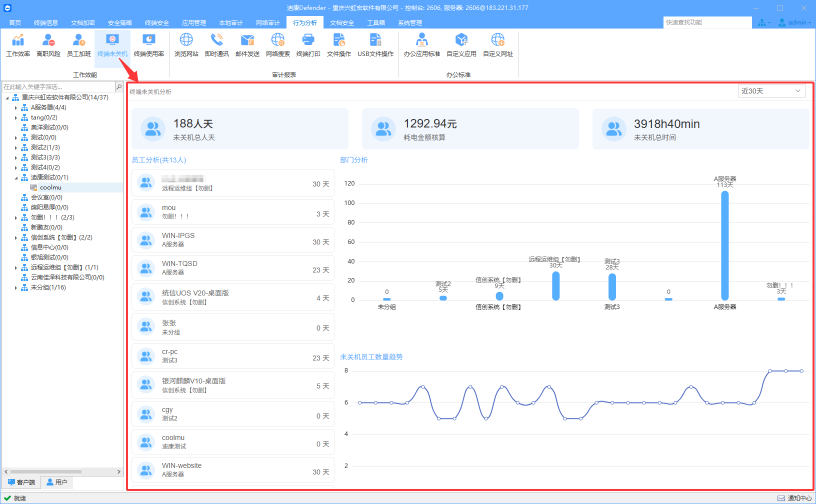Expand the tang(0/2) tree node
Screen dimensions: 816x504
tap(16, 117)
